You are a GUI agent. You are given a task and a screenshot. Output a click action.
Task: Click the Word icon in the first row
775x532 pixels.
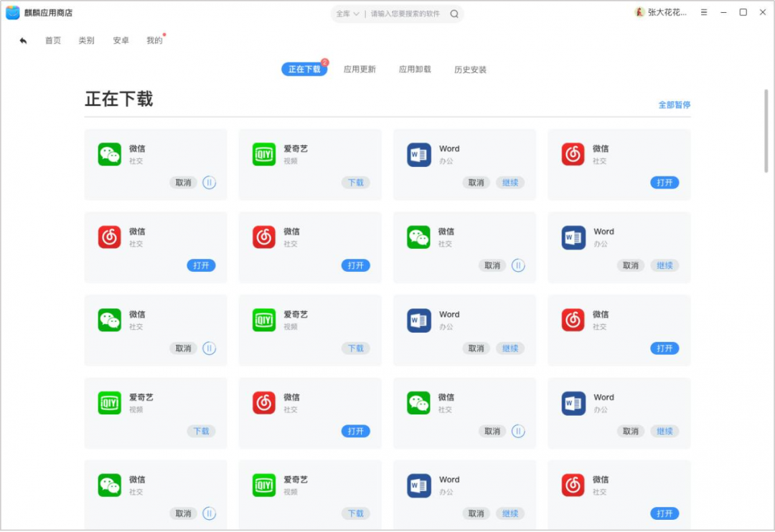[418, 154]
